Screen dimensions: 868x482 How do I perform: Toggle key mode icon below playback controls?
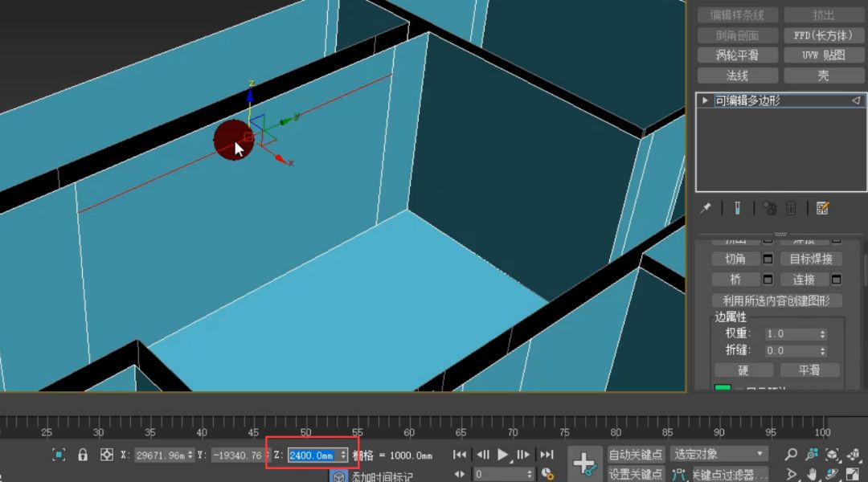tap(460, 474)
